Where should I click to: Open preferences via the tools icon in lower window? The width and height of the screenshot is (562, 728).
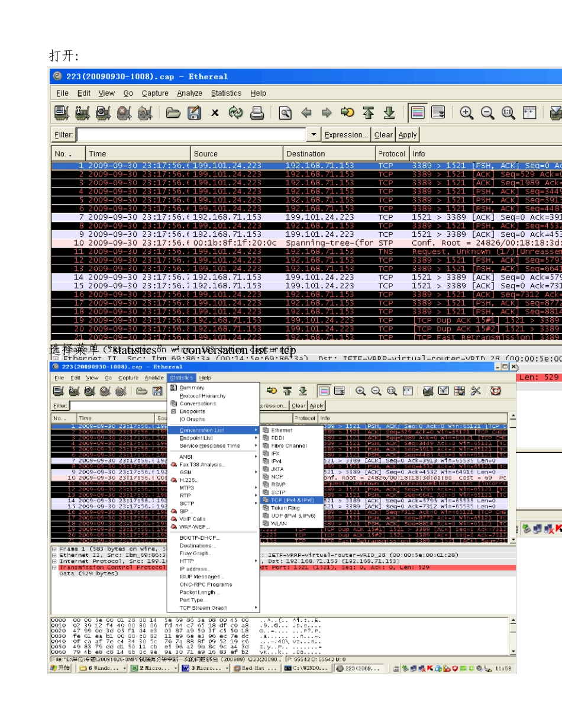click(476, 391)
